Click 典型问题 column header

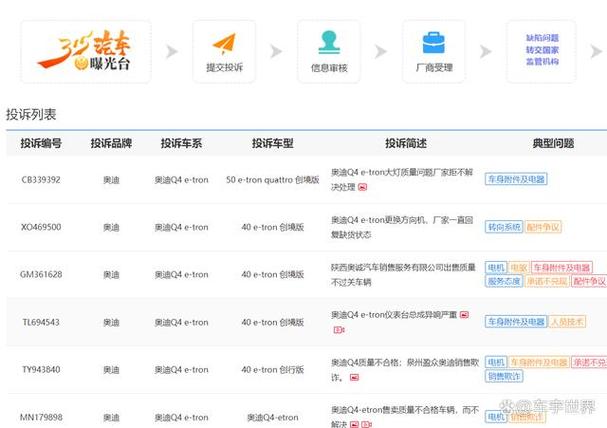[553, 144]
